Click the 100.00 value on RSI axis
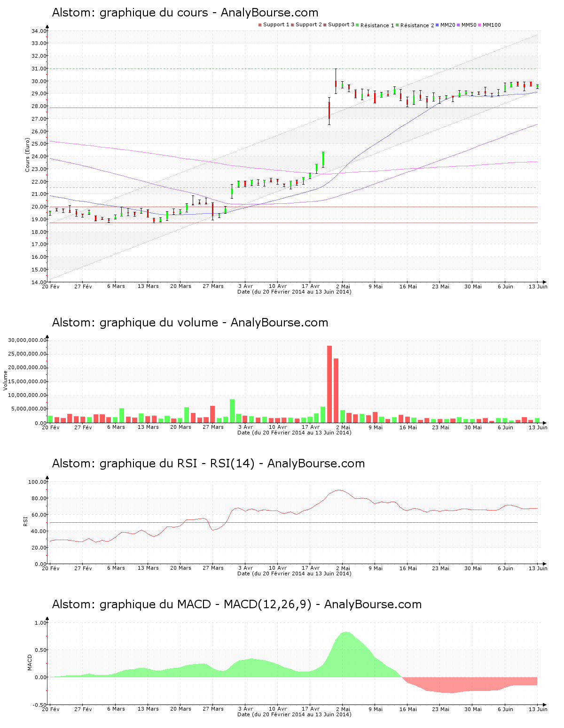564x728 pixels. click(x=38, y=482)
